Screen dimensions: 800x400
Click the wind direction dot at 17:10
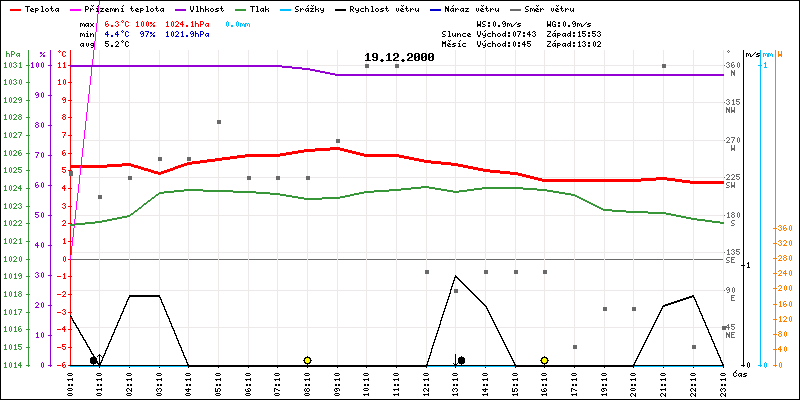click(x=575, y=347)
